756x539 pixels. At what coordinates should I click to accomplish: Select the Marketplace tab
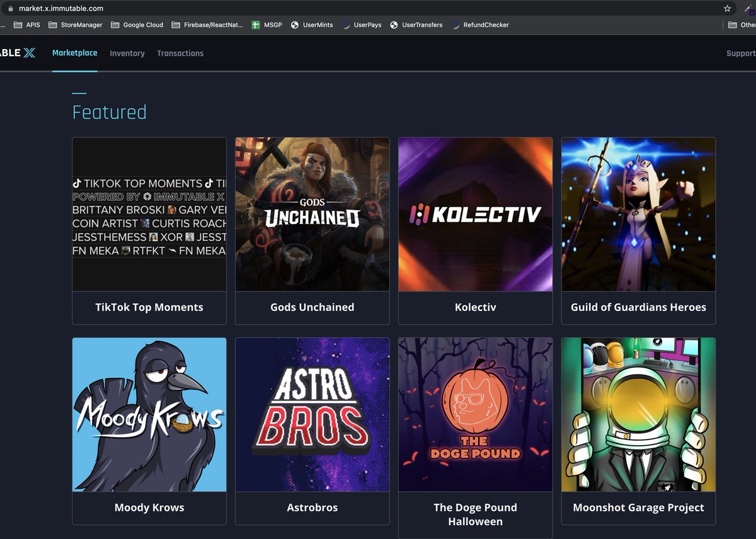click(75, 53)
